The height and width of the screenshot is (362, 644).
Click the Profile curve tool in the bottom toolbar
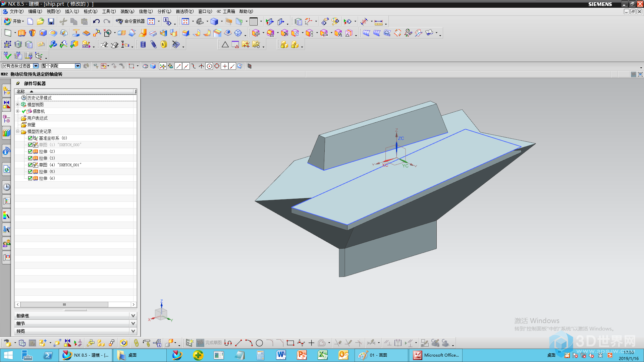pos(228,343)
